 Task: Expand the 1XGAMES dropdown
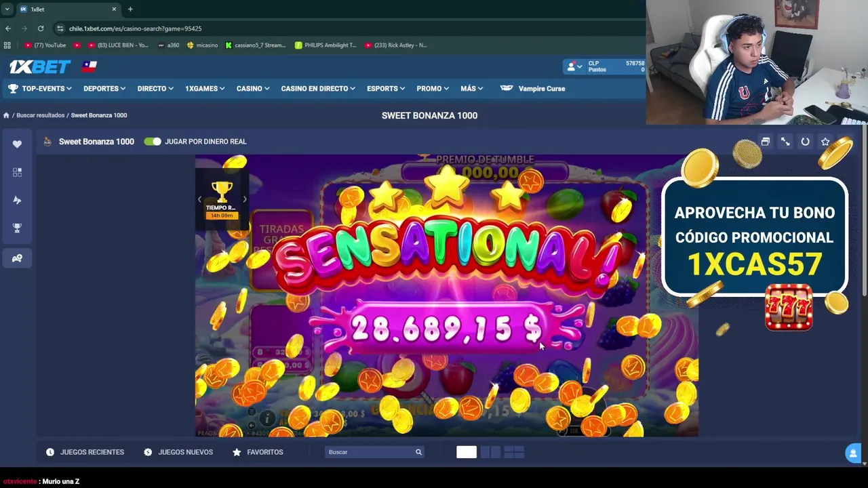click(x=205, y=89)
